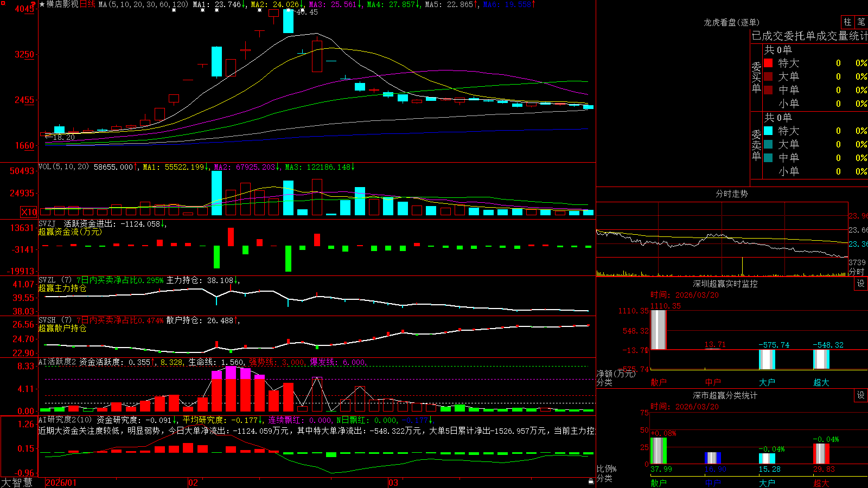The height and width of the screenshot is (488, 868).
Task: Click the teal 中单 sell-order swatch
Action: pos(768,158)
